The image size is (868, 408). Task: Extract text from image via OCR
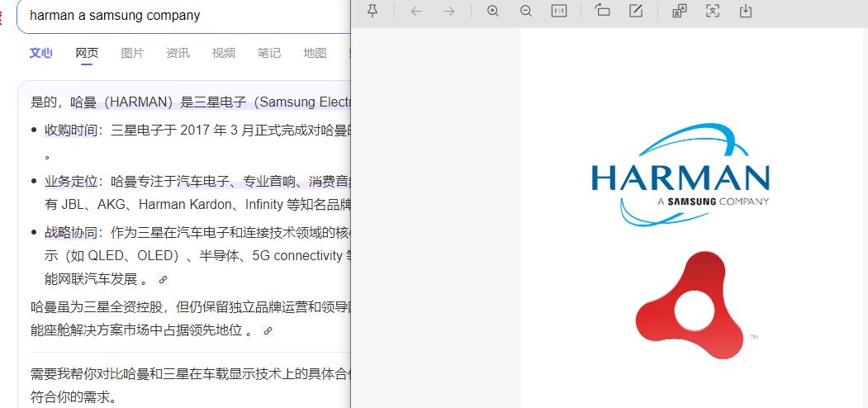point(713,11)
